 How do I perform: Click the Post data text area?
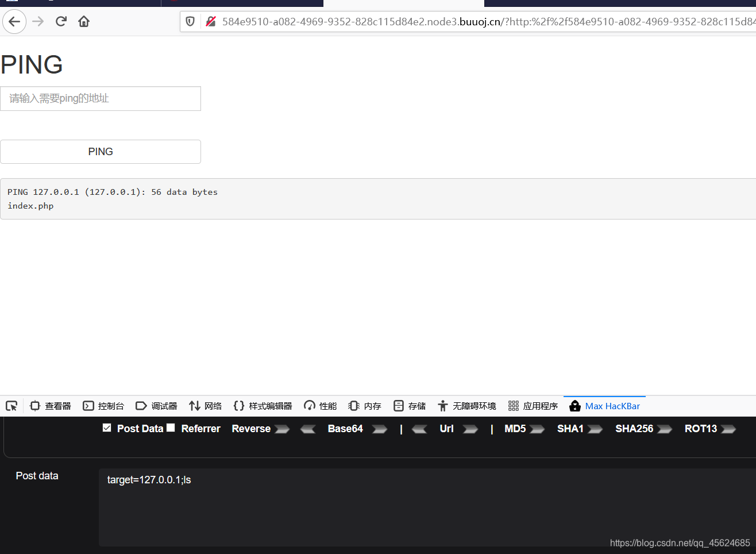tap(427, 507)
